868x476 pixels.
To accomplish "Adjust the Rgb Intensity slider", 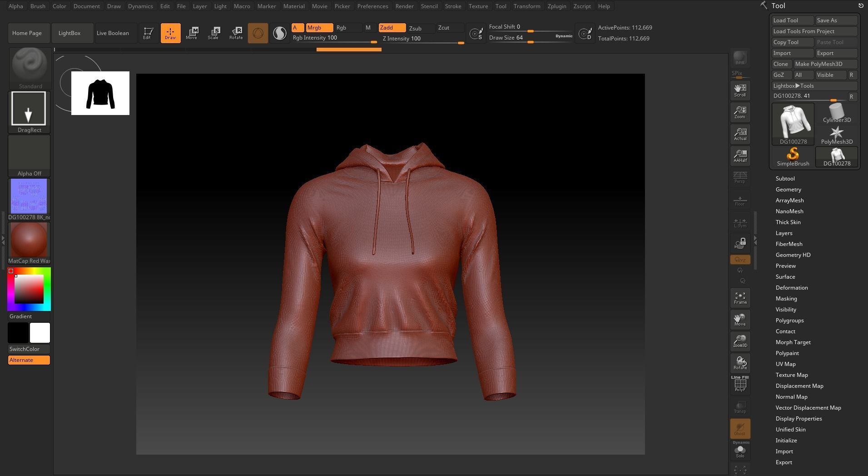I will (x=334, y=38).
